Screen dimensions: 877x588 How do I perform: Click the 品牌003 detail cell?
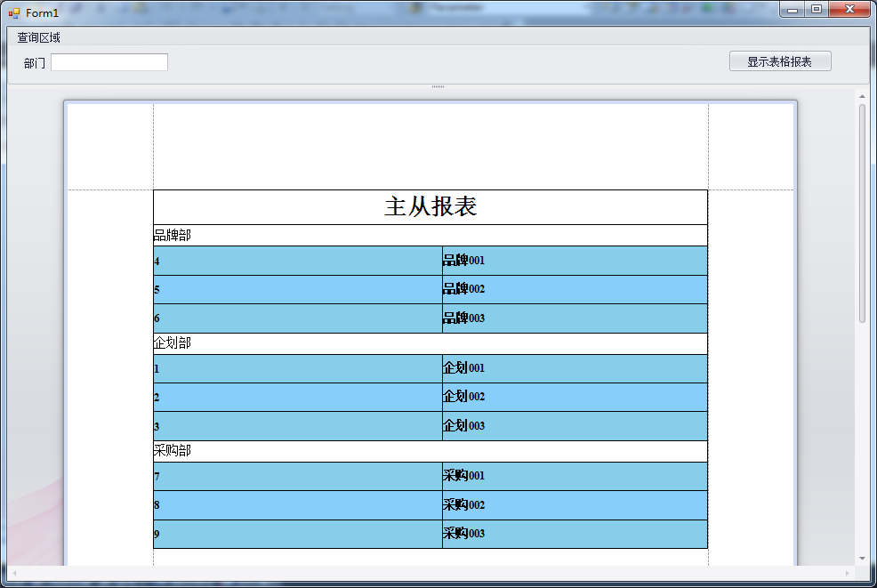(x=574, y=318)
